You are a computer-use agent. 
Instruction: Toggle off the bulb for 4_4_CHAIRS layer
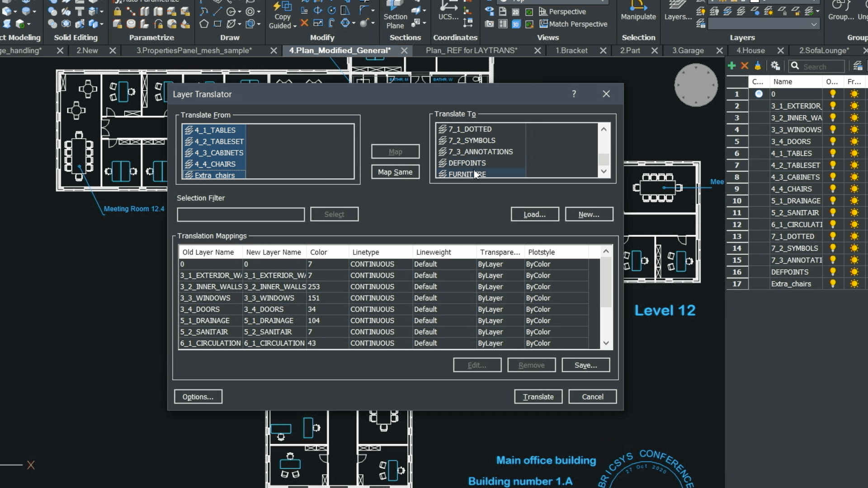click(x=833, y=189)
